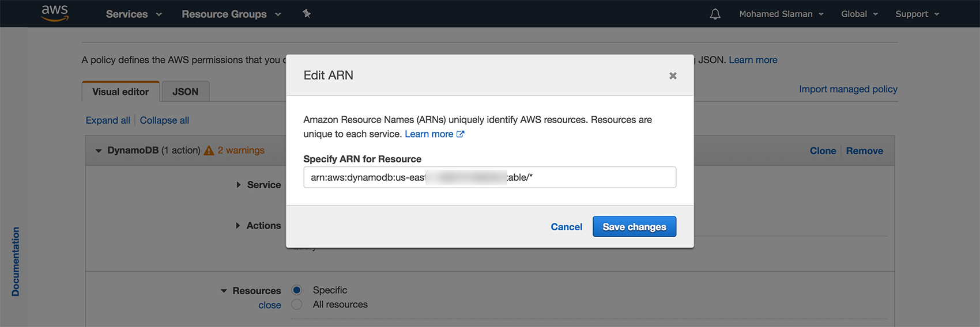Open the Support menu
Screen dimensions: 980x327
click(917, 14)
